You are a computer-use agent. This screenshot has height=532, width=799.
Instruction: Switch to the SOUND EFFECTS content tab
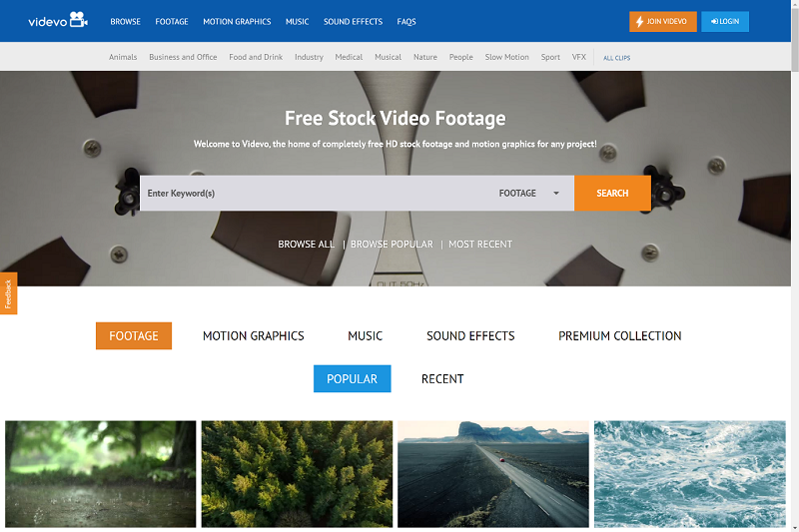(x=470, y=336)
